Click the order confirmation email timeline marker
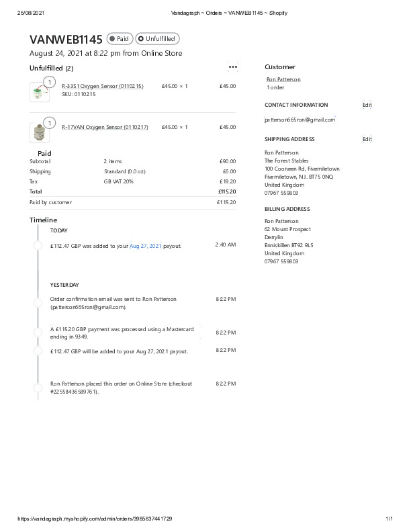This screenshot has height=532, width=411. point(38,299)
